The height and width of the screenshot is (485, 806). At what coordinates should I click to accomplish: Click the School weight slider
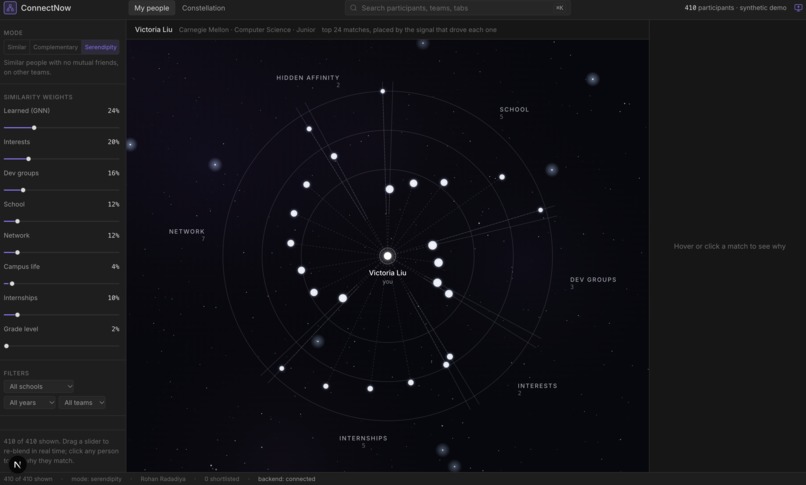(x=61, y=221)
